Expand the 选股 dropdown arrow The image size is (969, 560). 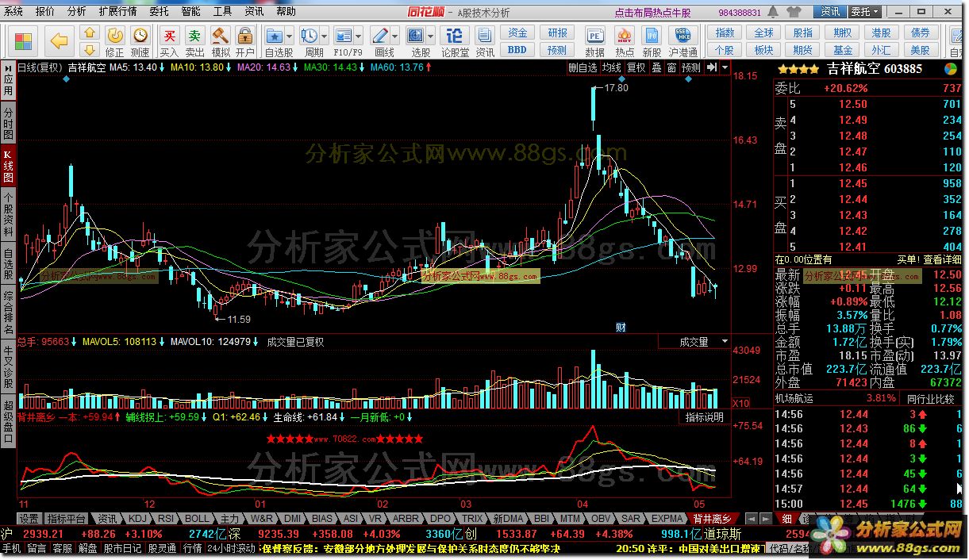pyautogui.click(x=432, y=36)
